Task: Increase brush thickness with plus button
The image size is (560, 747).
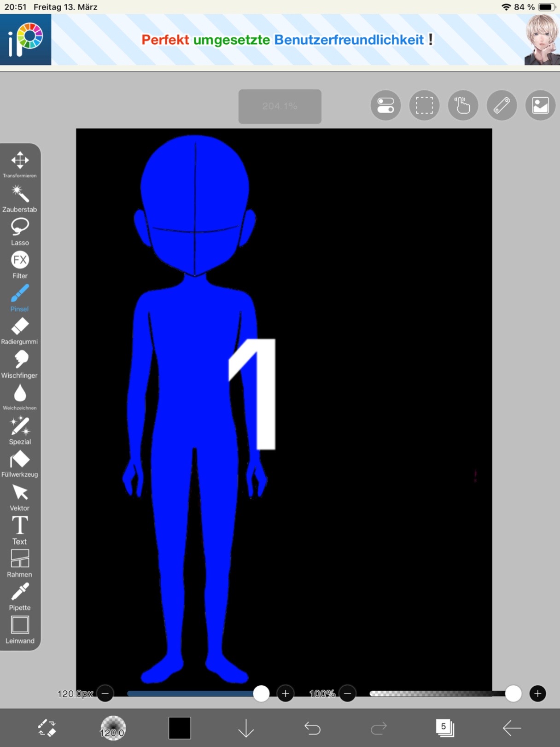Action: [286, 693]
